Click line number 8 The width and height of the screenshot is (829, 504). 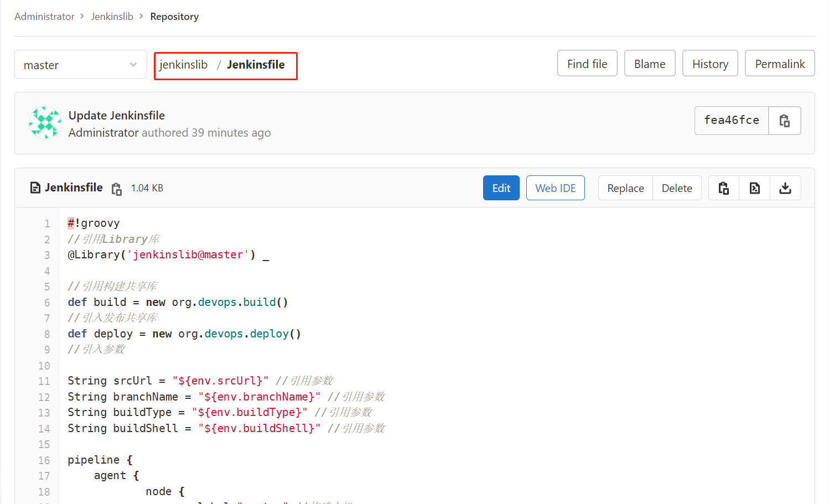pos(47,334)
